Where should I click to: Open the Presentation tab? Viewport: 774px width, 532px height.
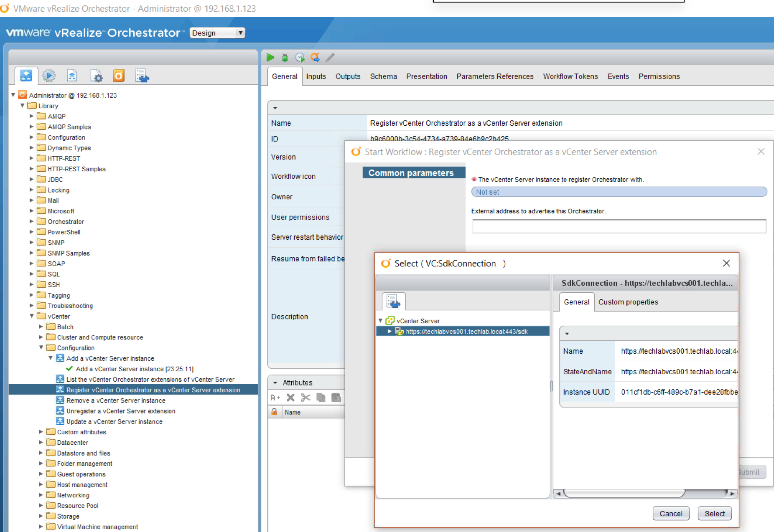[427, 76]
